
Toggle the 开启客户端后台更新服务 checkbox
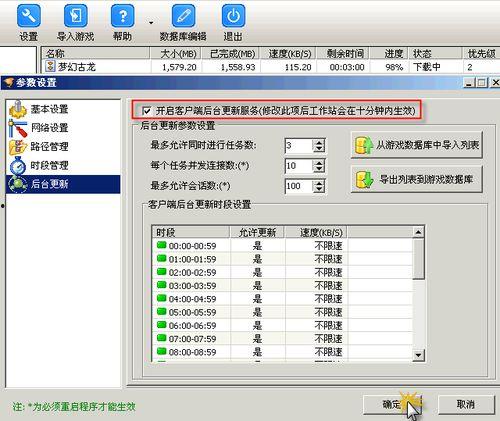(x=146, y=110)
